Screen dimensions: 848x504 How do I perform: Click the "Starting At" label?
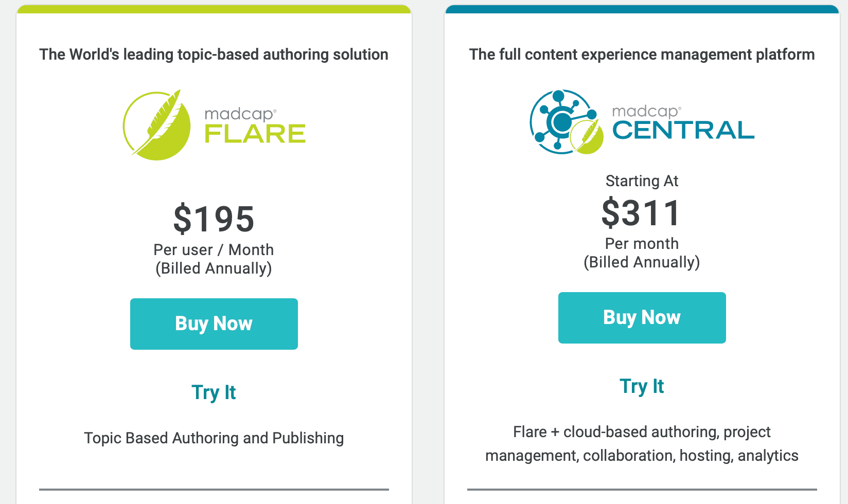pyautogui.click(x=642, y=181)
